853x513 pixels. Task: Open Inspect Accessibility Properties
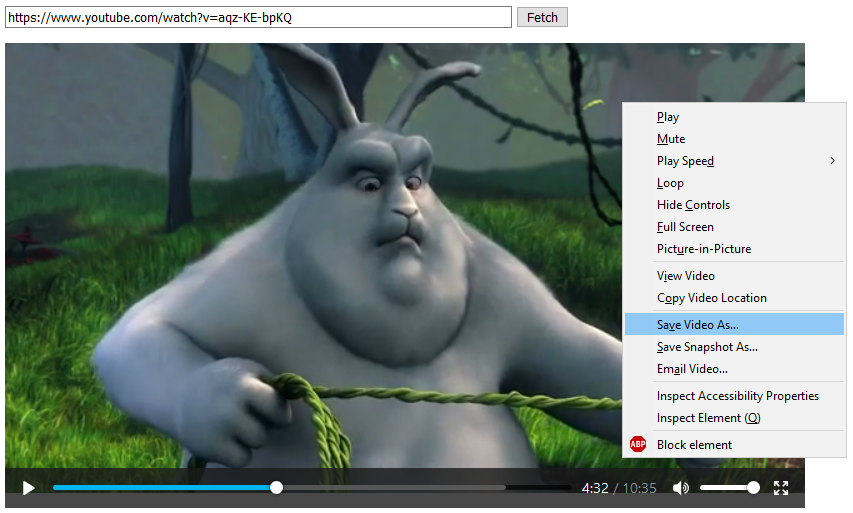[734, 396]
